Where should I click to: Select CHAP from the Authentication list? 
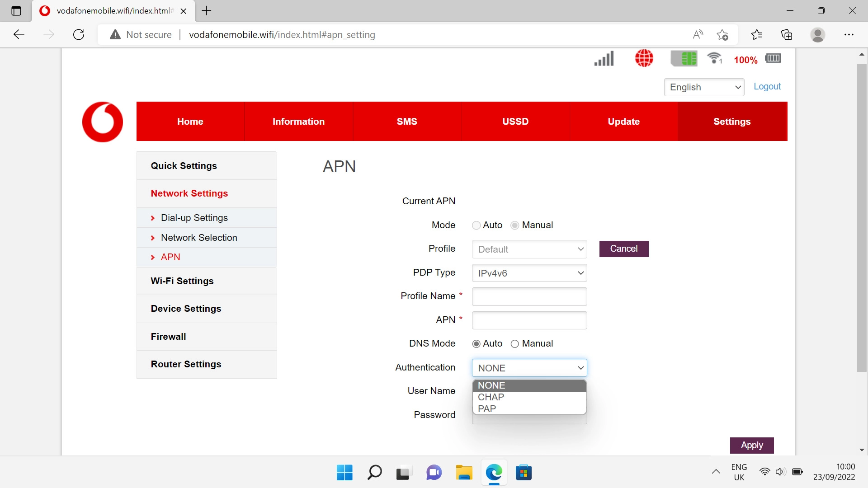pyautogui.click(x=491, y=397)
